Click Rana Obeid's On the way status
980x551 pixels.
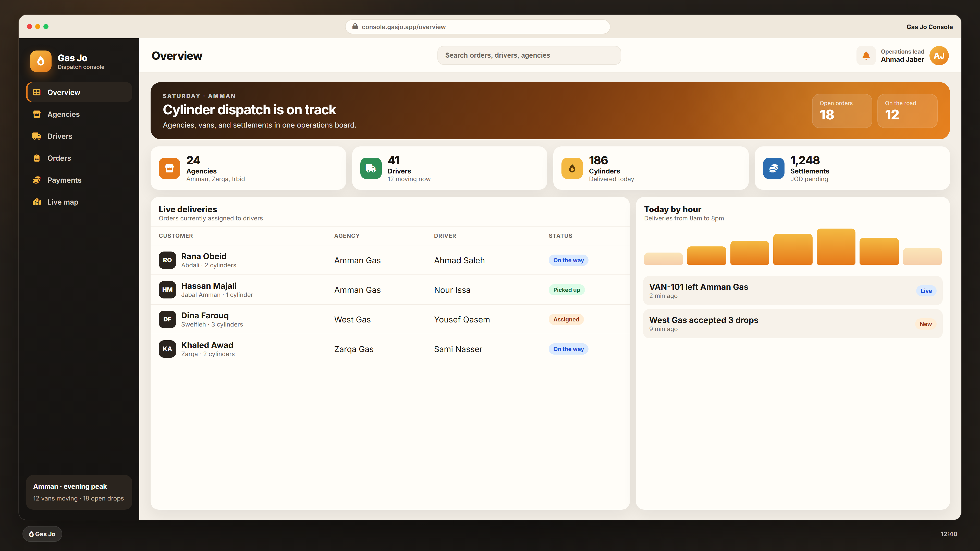coord(568,260)
